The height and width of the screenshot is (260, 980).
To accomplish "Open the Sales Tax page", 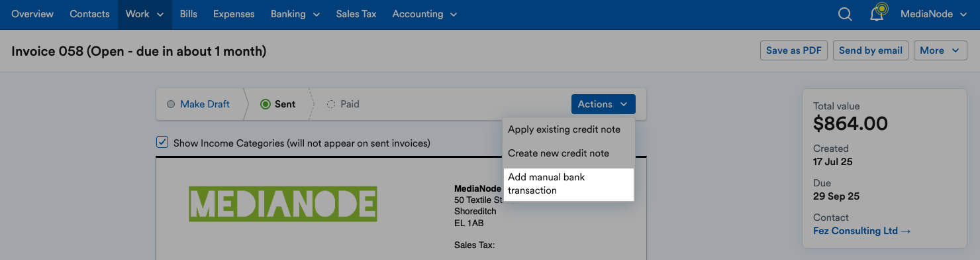I will pyautogui.click(x=356, y=14).
